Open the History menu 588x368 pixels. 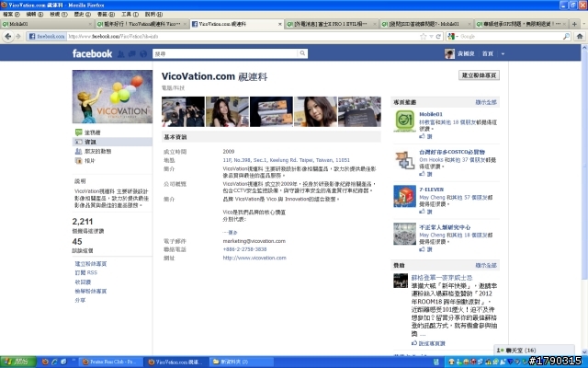click(x=82, y=15)
